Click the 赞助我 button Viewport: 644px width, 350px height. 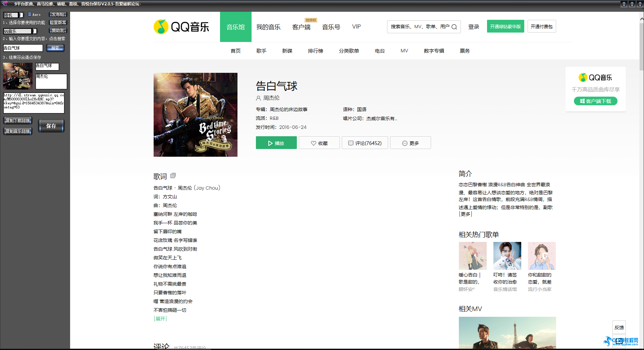(x=58, y=31)
